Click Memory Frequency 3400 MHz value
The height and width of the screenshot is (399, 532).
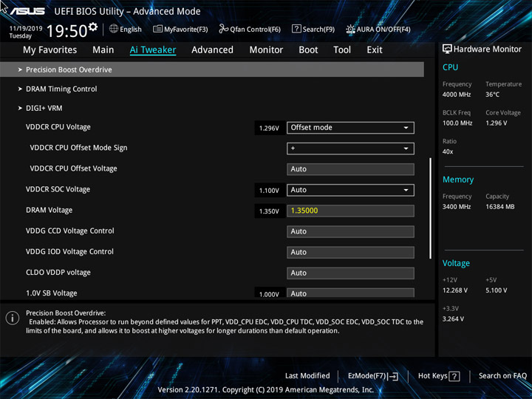(x=457, y=206)
